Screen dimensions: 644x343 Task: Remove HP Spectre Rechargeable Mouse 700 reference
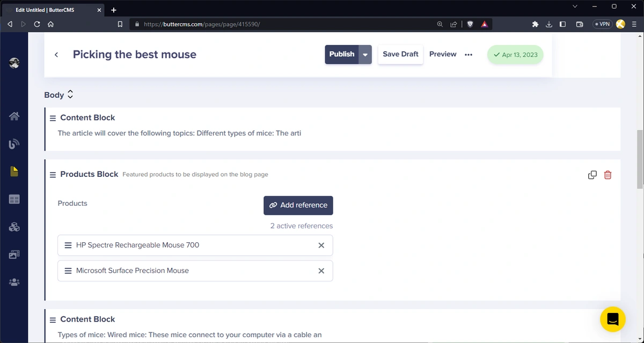pyautogui.click(x=321, y=245)
